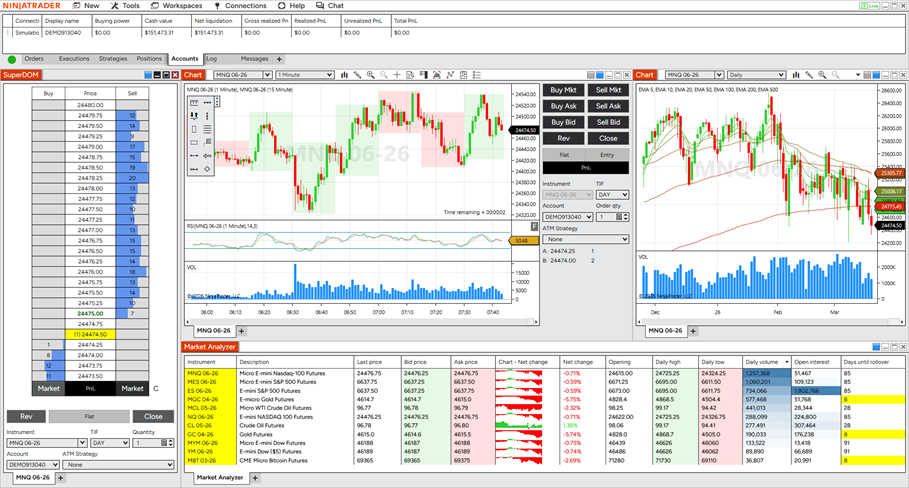
Task: Open SuperDOM TIF DAY dropdown
Action: (x=110, y=443)
